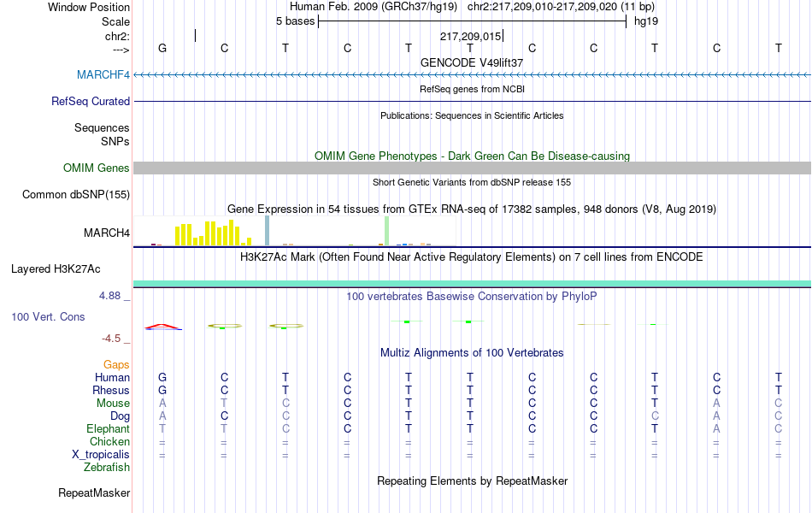Select the Human alignment row label

click(x=112, y=377)
